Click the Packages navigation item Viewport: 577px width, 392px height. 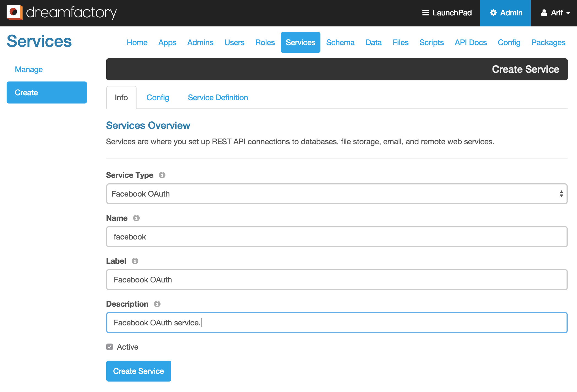pyautogui.click(x=549, y=42)
